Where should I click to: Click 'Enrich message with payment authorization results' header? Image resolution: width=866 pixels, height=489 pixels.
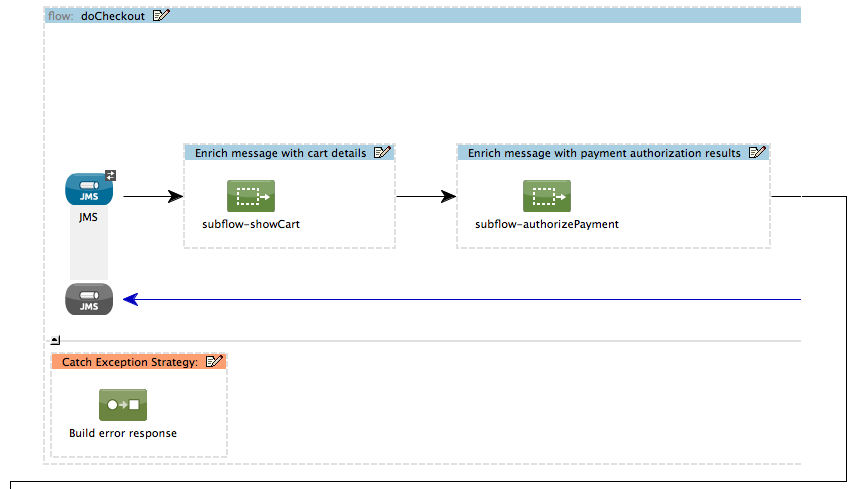pyautogui.click(x=604, y=153)
